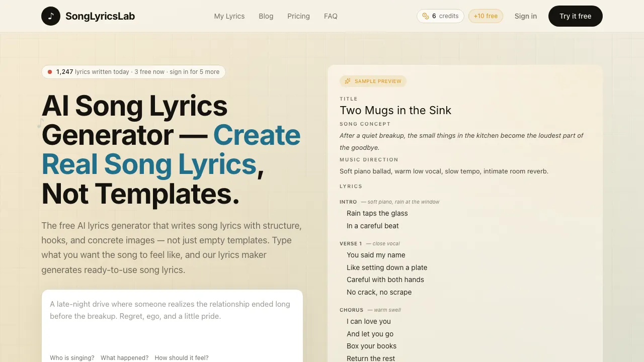
Task: Click the 'How should it feel?' prompt hint
Action: [182, 358]
